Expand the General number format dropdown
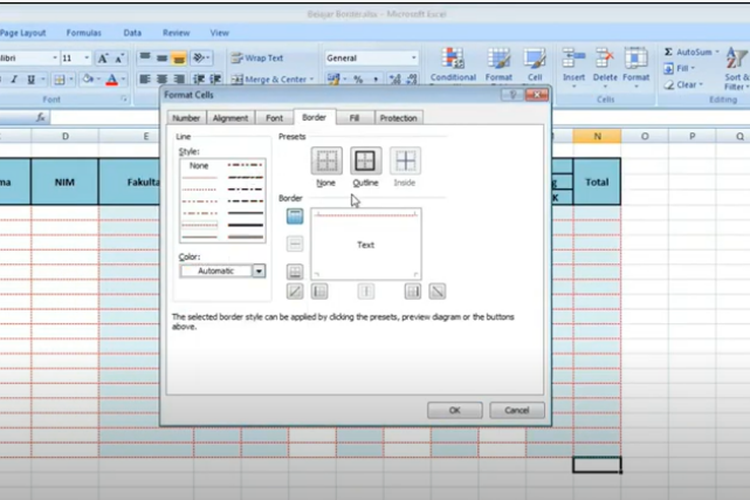Screen dimensions: 750x500 point(414,58)
